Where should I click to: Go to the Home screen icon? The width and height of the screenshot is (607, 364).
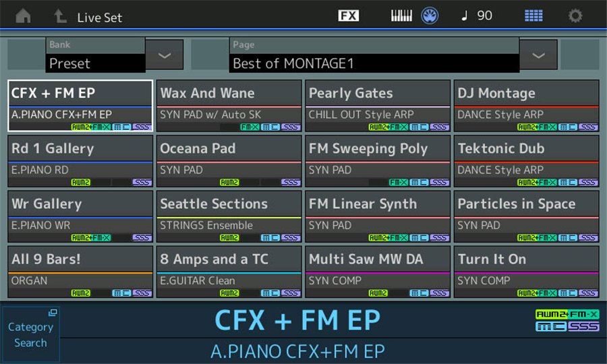[23, 16]
